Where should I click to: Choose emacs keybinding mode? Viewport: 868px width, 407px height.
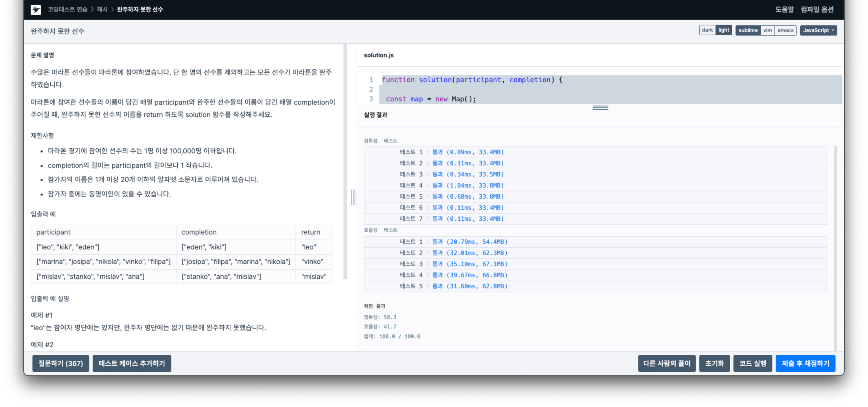[x=785, y=30]
